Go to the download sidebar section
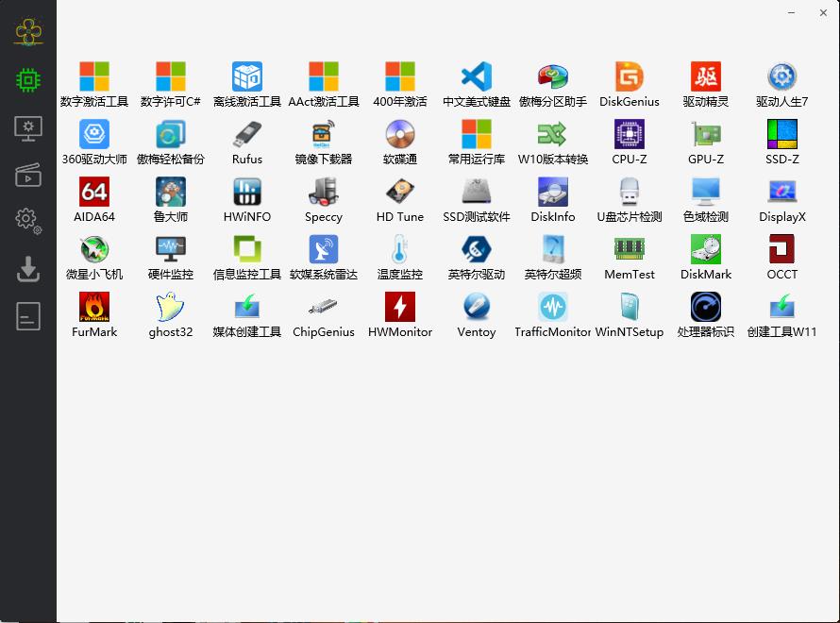 click(28, 270)
